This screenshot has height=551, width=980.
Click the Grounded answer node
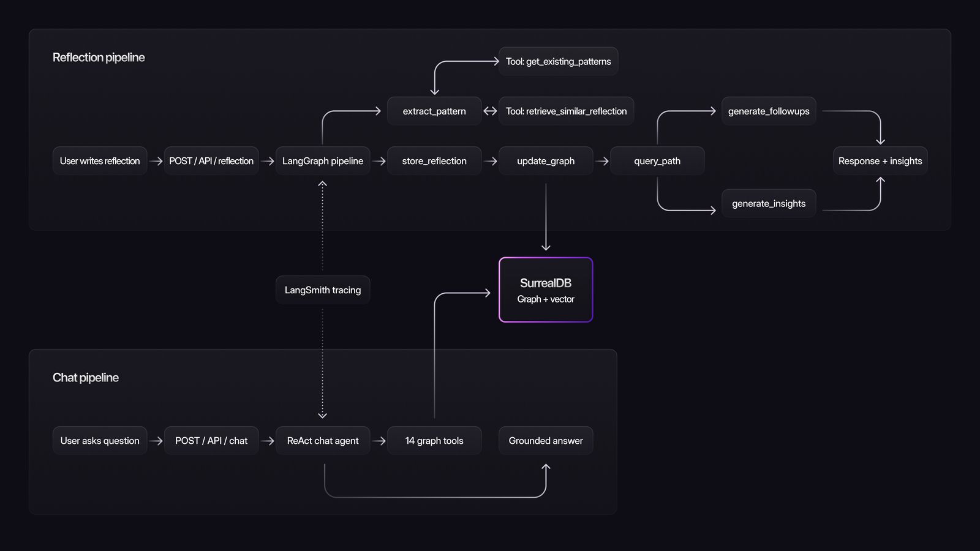click(x=546, y=440)
